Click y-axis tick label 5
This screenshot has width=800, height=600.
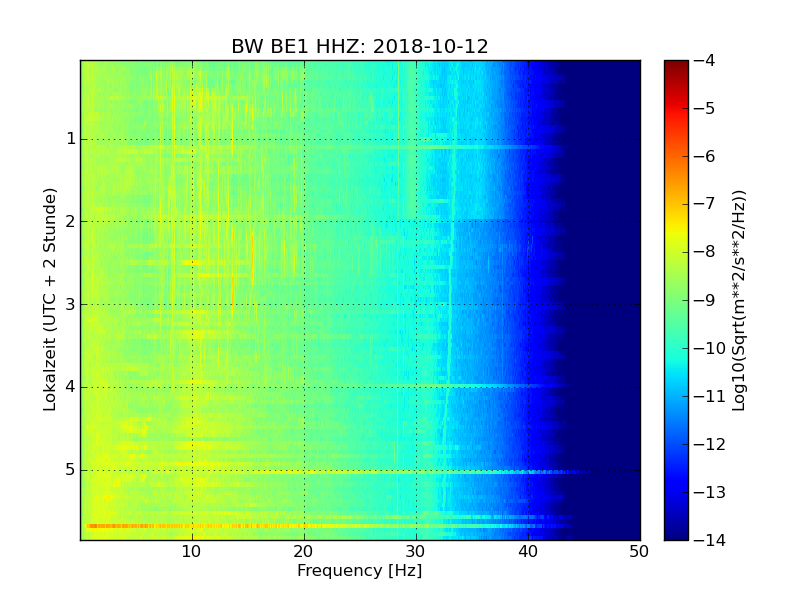71,469
